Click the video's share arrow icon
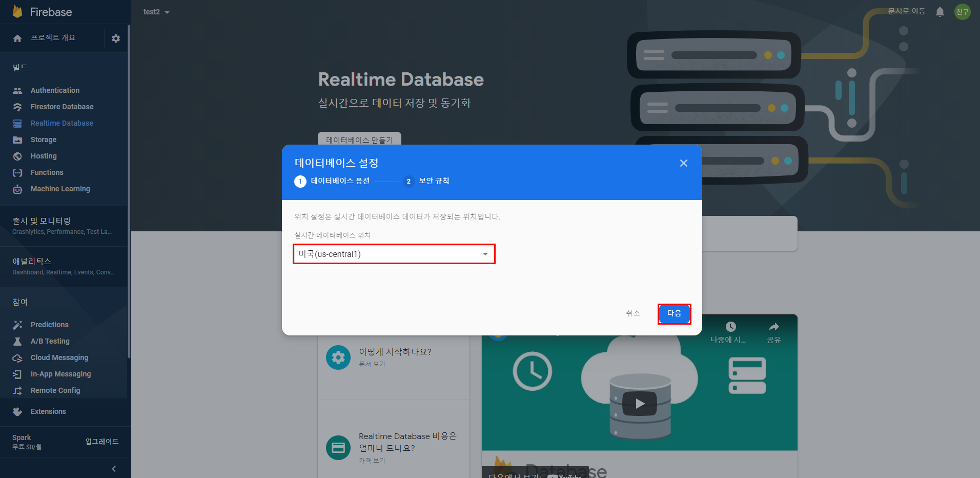 (x=774, y=327)
